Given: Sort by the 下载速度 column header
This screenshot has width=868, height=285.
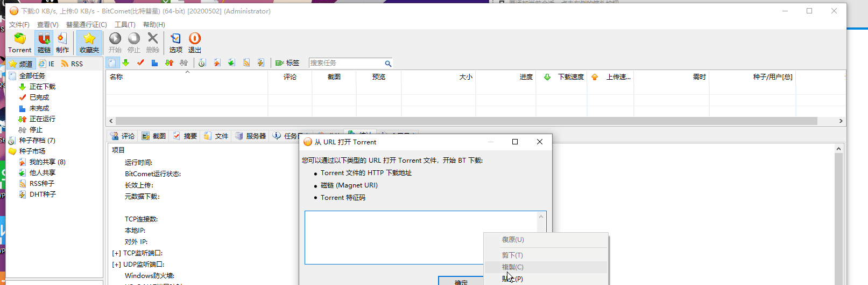Looking at the screenshot, I should [x=562, y=77].
